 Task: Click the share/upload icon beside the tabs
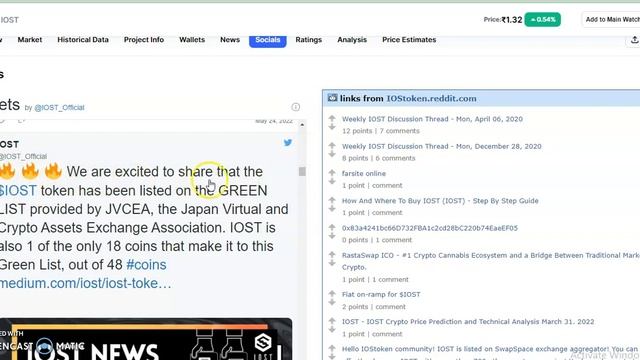click(x=634, y=40)
